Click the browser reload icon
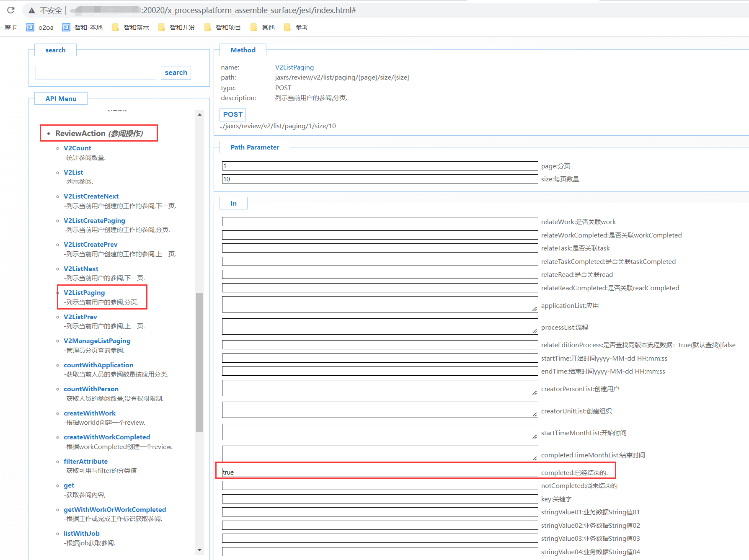Image resolution: width=749 pixels, height=560 pixels. click(x=11, y=10)
